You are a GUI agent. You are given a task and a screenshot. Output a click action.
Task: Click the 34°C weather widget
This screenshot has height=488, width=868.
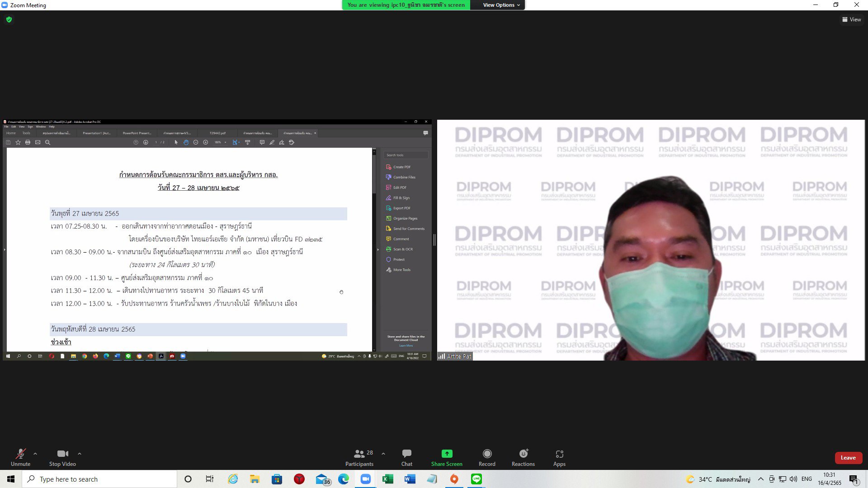[x=718, y=479]
